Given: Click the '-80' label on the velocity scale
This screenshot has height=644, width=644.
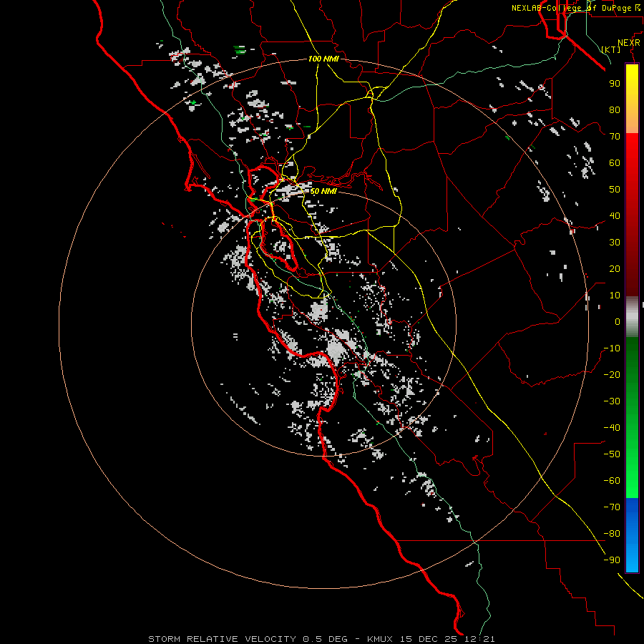Looking at the screenshot, I should [612, 534].
